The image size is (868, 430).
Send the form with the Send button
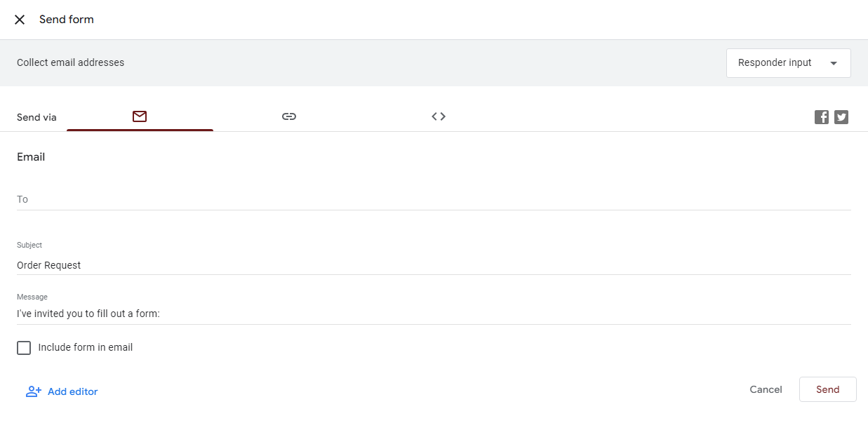(x=827, y=389)
